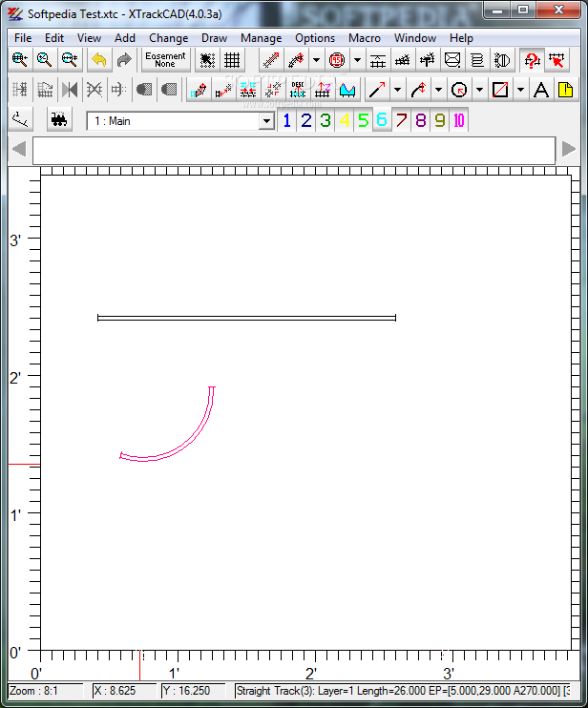Redo the last undone action
Viewport: 588px width, 708px height.
124,59
